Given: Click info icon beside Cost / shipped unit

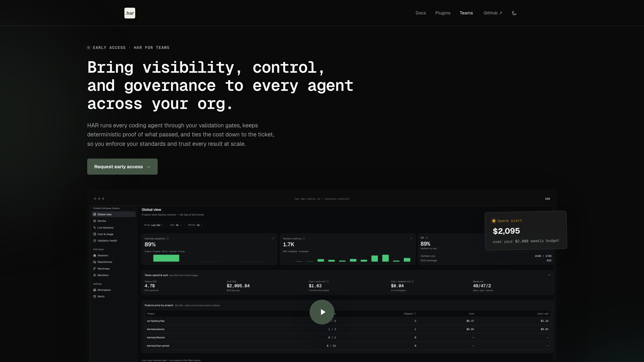Looking at the screenshot, I should point(413,282).
